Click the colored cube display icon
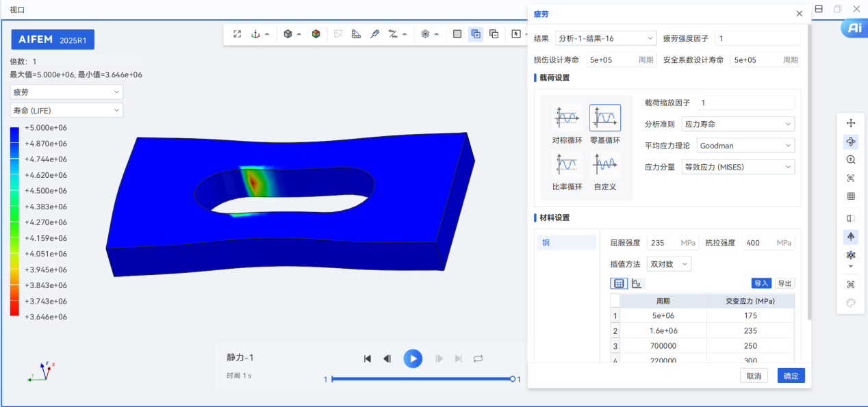This screenshot has width=868, height=407. point(316,34)
